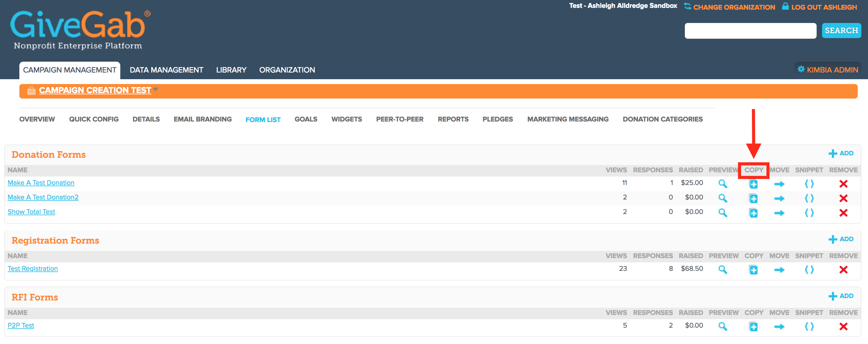Copy the Show Total Test form
868x344 pixels.
click(753, 213)
